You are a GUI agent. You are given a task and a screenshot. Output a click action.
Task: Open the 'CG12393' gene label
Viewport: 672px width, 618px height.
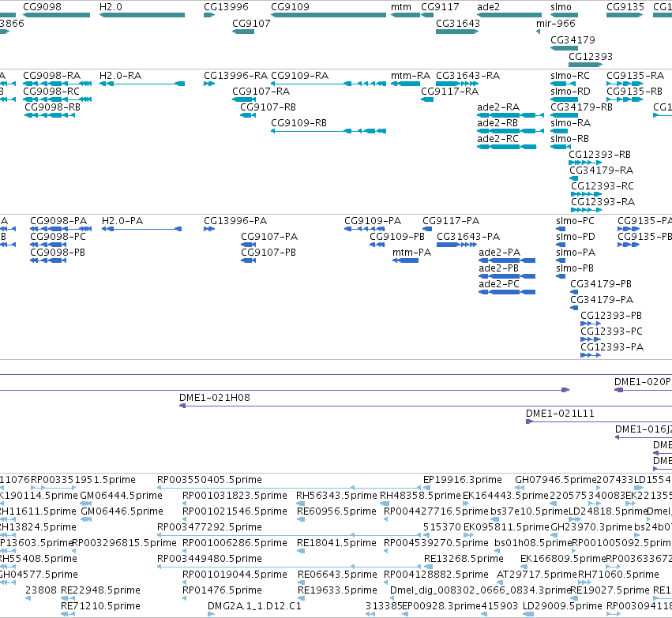(591, 57)
